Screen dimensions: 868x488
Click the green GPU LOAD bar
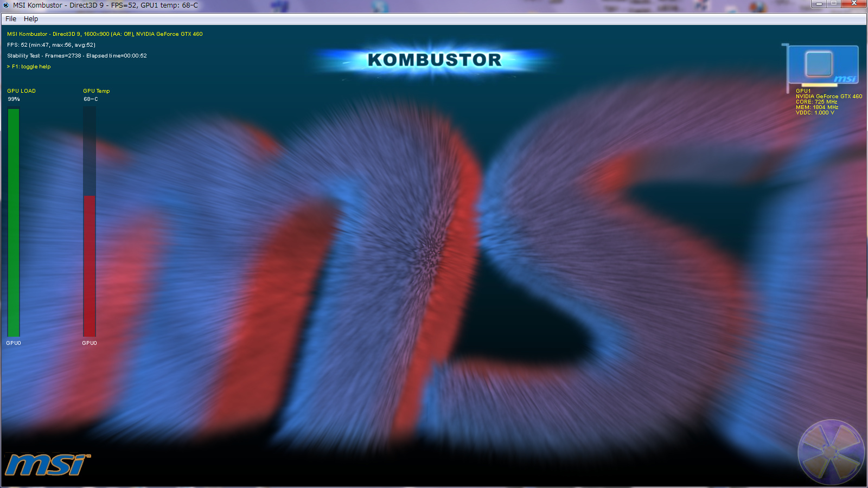pyautogui.click(x=14, y=222)
